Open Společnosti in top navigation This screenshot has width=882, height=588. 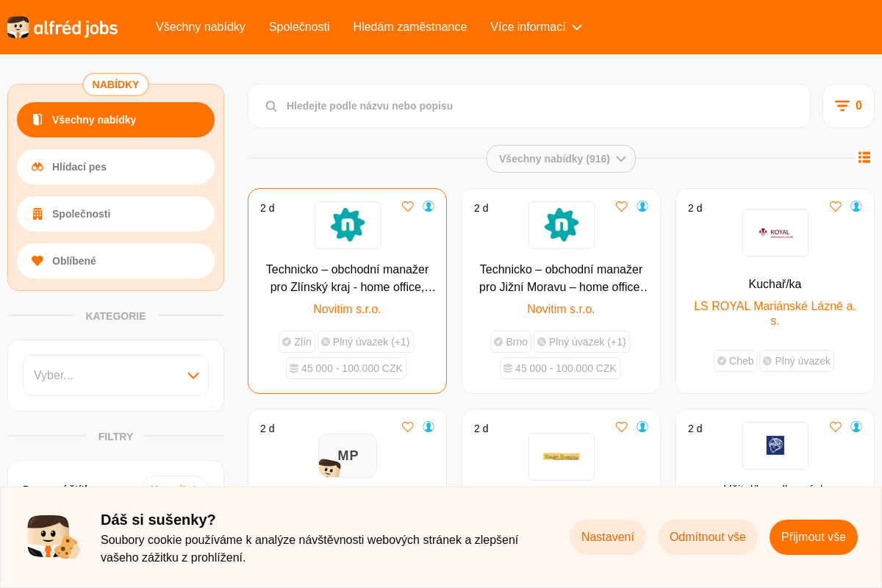coord(299,27)
